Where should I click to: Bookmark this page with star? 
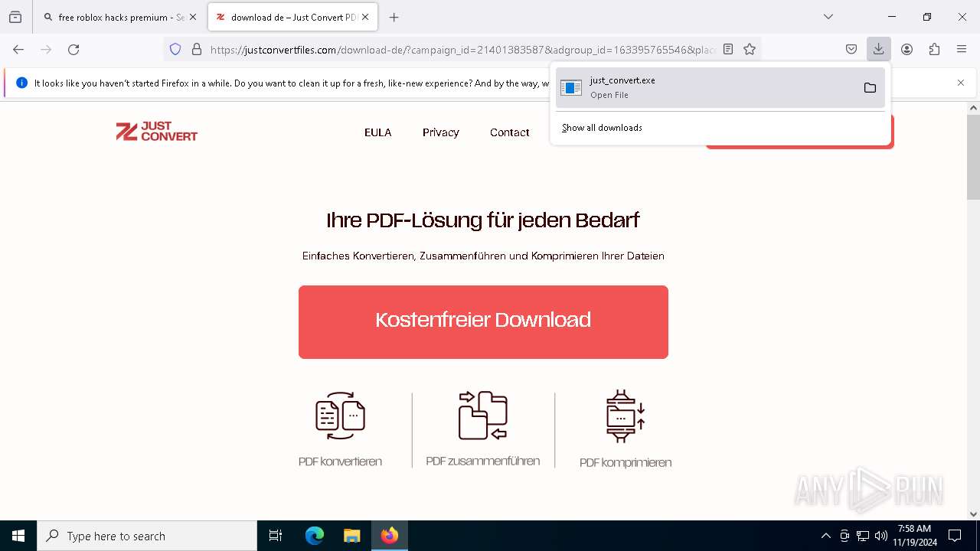[x=750, y=50]
